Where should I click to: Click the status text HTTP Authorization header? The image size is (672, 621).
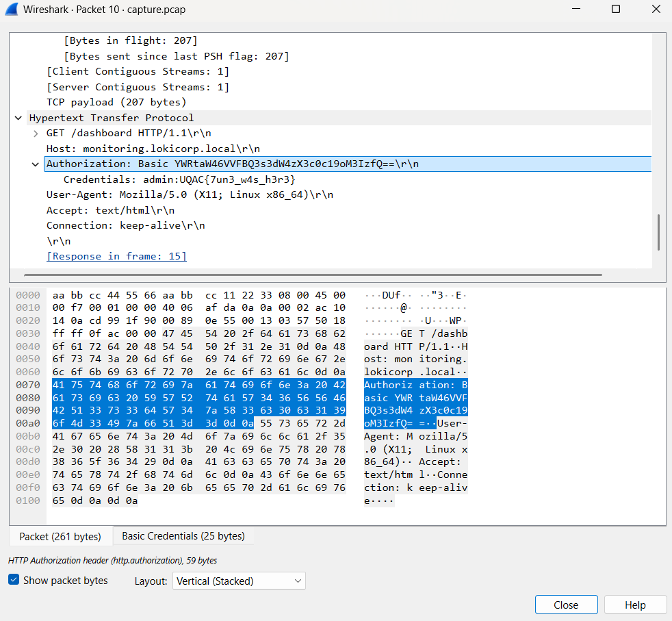(x=112, y=560)
